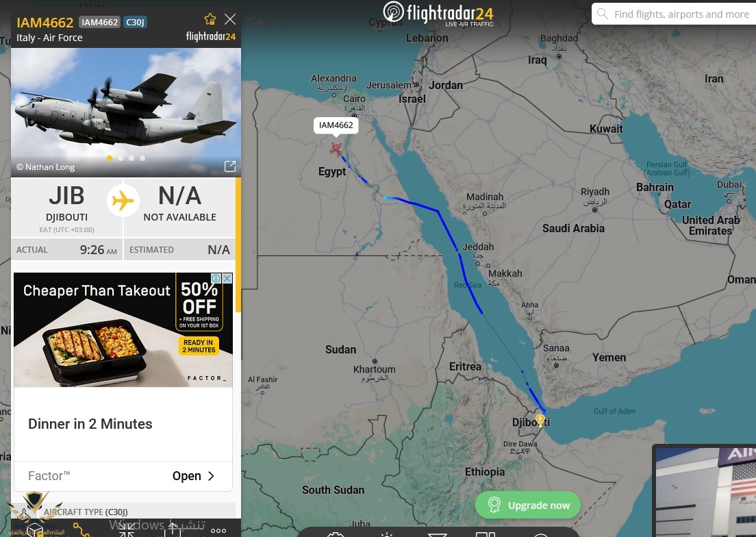Open aircraft photo in external link
The width and height of the screenshot is (756, 537).
pos(230,166)
